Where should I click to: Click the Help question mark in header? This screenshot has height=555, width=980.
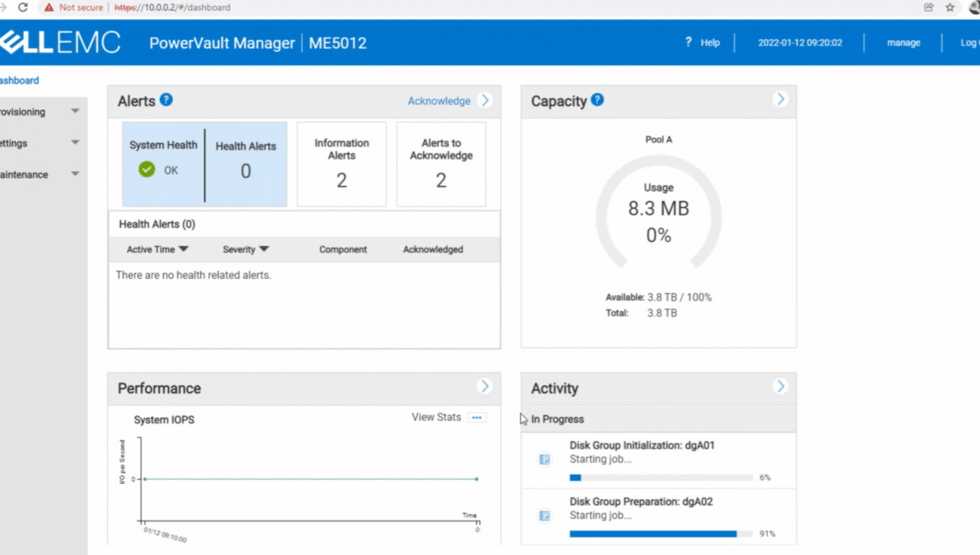point(689,42)
